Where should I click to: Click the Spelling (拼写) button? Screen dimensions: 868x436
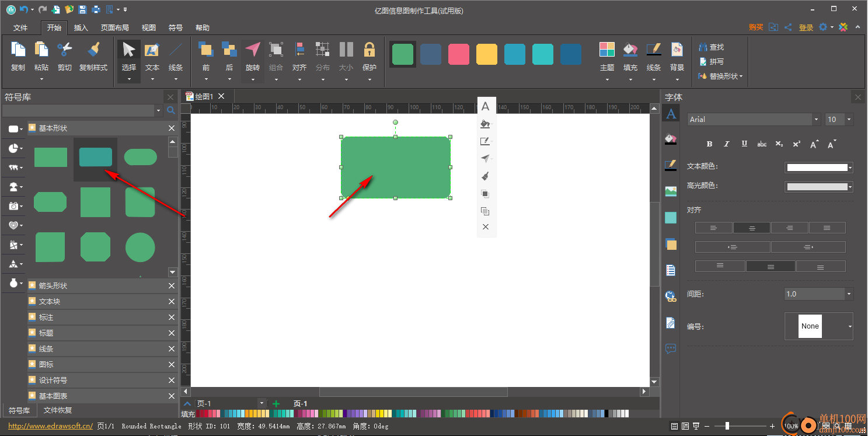click(712, 62)
